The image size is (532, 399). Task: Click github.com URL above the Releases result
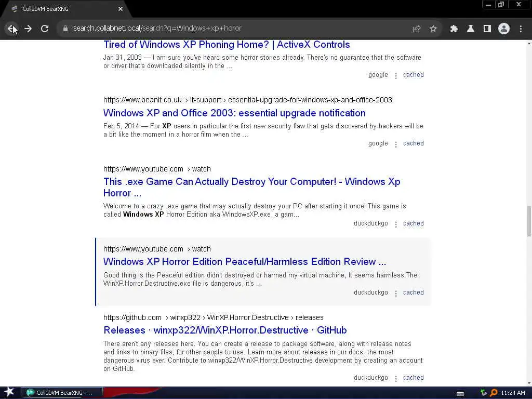pos(214,317)
